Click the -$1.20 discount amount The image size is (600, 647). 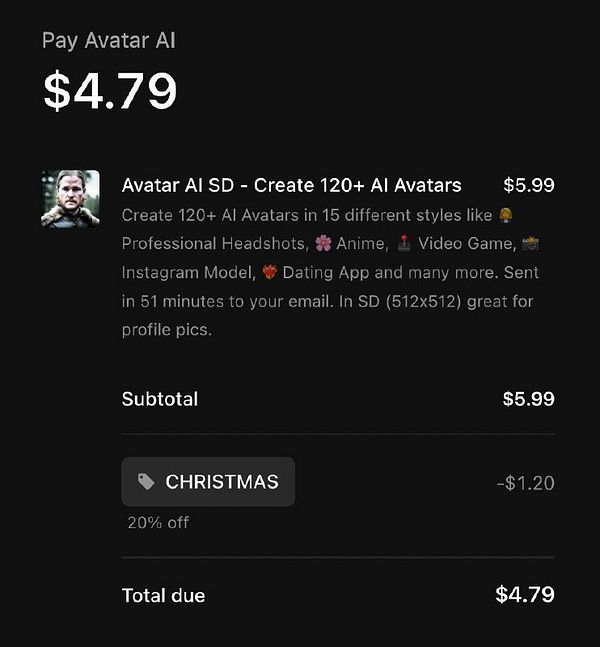pos(526,483)
